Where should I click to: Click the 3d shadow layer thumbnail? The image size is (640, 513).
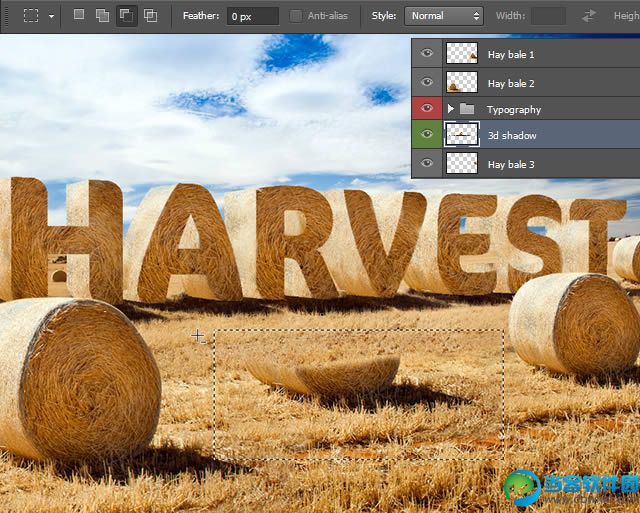[461, 135]
